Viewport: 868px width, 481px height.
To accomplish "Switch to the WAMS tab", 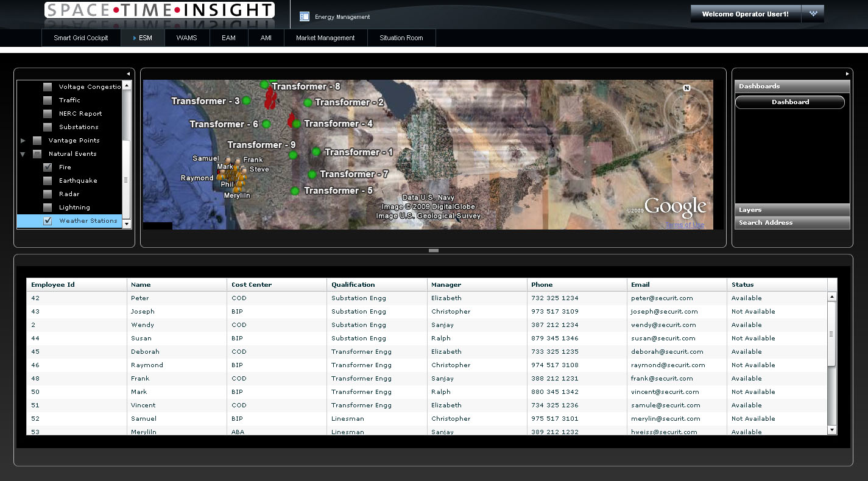I will [x=186, y=38].
